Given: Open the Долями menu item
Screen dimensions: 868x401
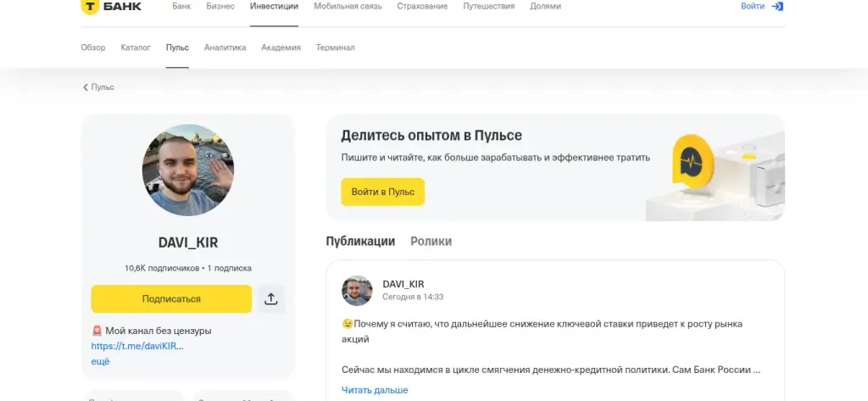Looking at the screenshot, I should click(545, 7).
